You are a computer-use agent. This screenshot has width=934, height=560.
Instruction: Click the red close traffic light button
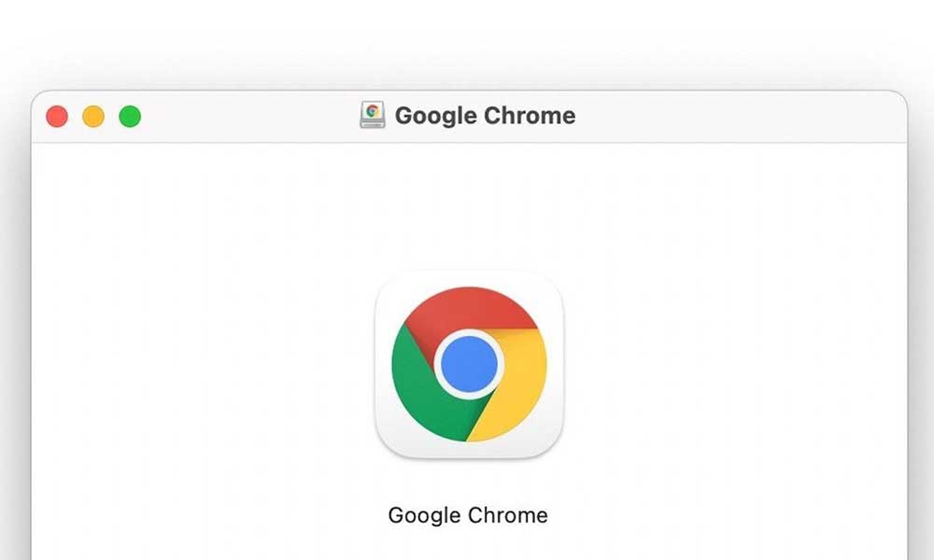coord(58,116)
